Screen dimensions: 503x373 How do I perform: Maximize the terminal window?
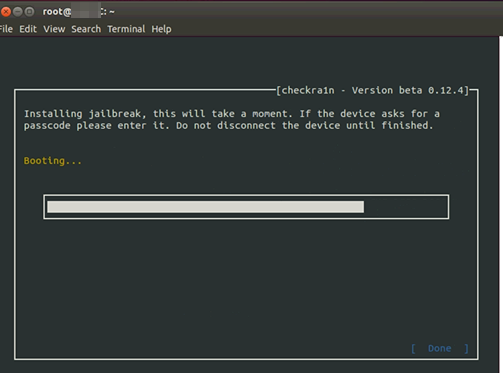point(30,12)
